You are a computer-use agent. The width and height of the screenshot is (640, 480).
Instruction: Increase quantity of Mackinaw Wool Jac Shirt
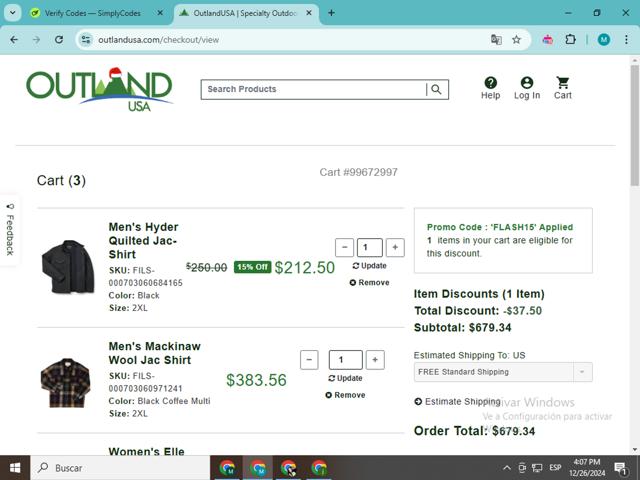pyautogui.click(x=375, y=360)
